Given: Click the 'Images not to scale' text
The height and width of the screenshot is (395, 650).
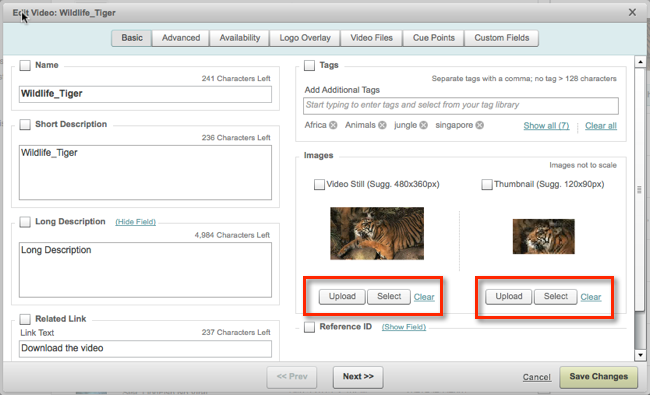Looking at the screenshot, I should pyautogui.click(x=583, y=165).
